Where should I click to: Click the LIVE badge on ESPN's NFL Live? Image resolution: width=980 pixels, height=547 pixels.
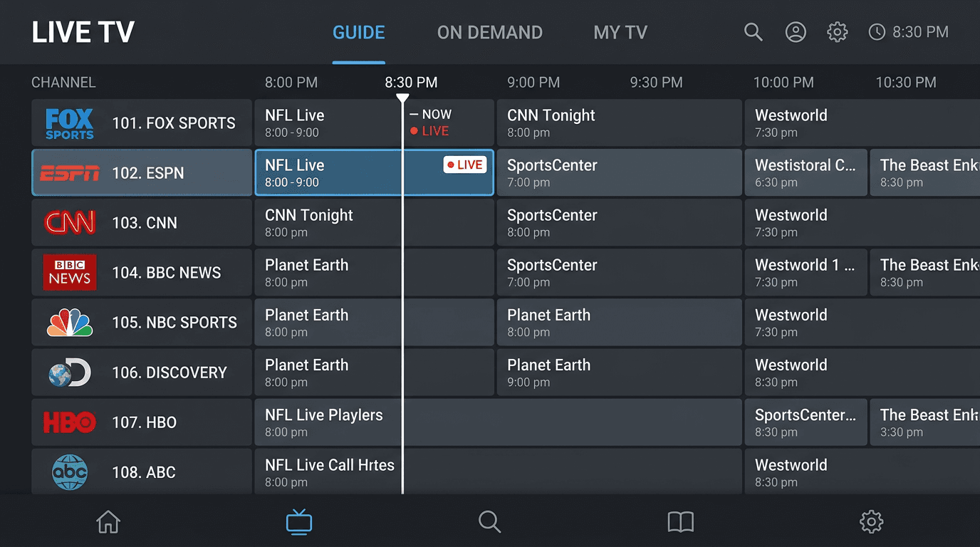click(x=464, y=165)
